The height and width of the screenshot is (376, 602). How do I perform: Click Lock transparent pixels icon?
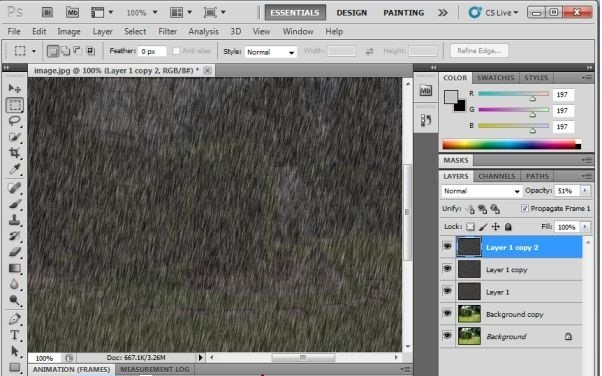click(x=470, y=227)
